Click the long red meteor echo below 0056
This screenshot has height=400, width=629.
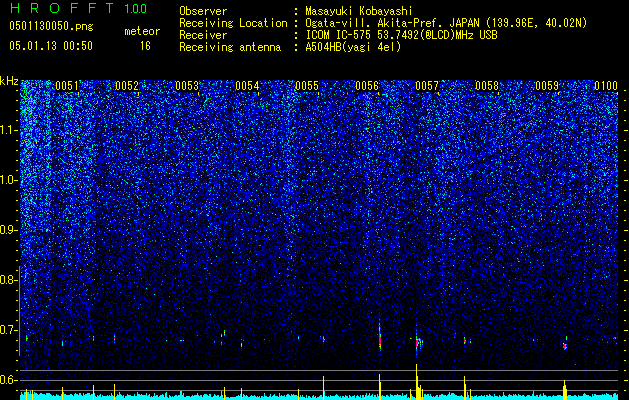coord(379,337)
